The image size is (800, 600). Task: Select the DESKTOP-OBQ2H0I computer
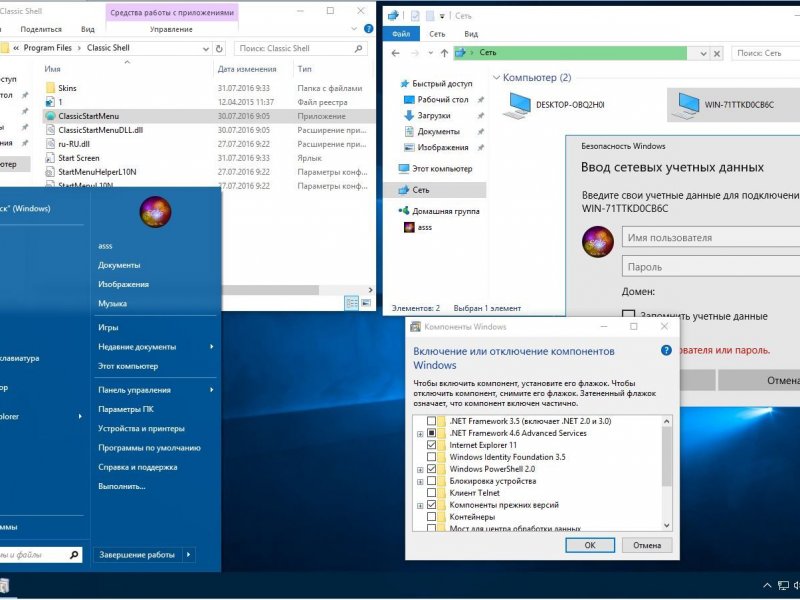(555, 105)
